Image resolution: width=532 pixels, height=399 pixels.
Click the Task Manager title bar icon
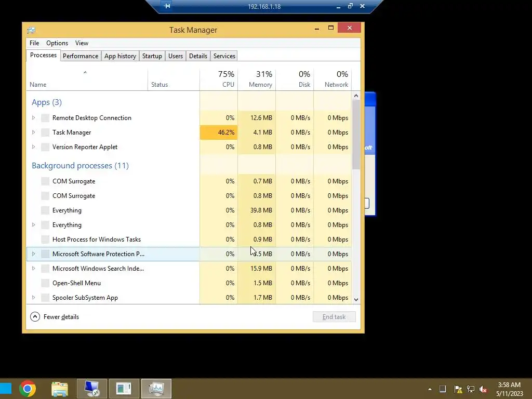pyautogui.click(x=31, y=30)
